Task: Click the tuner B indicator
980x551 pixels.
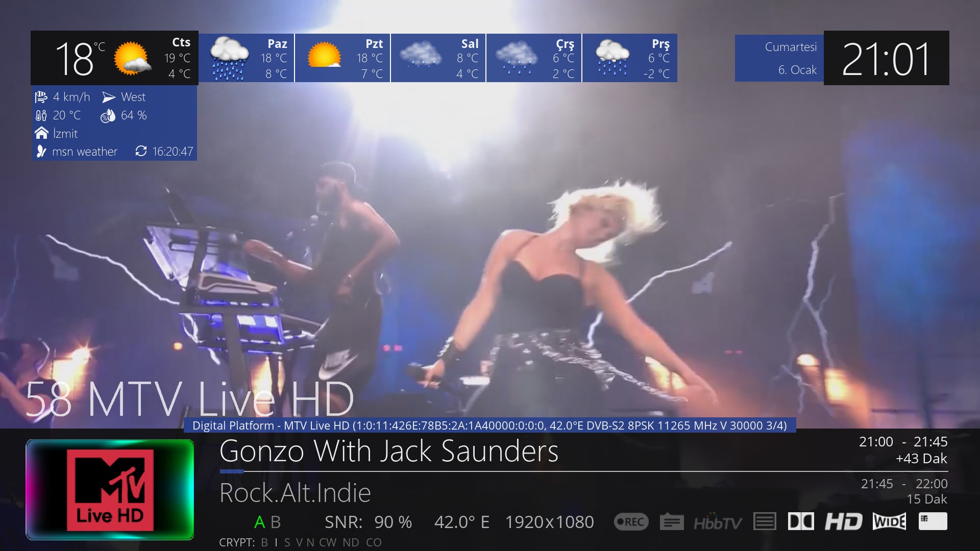Action: (x=276, y=522)
